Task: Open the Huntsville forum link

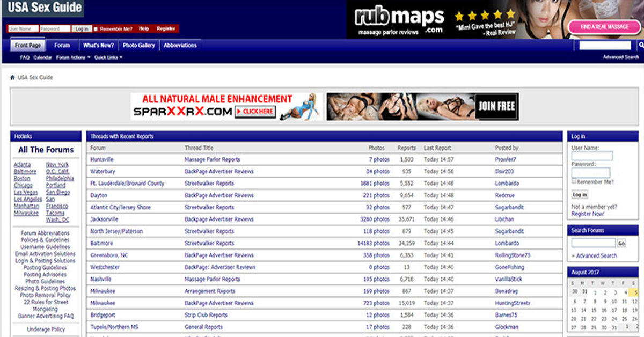Action: (x=102, y=159)
